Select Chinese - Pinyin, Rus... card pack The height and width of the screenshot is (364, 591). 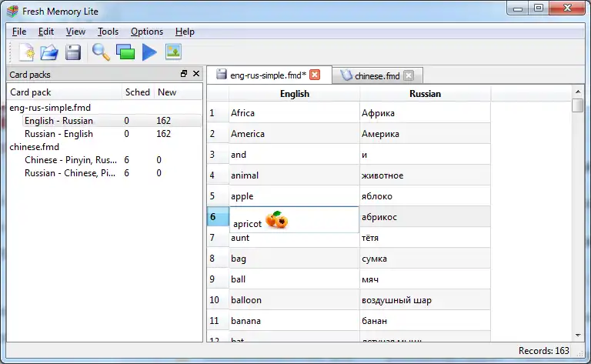(x=71, y=160)
